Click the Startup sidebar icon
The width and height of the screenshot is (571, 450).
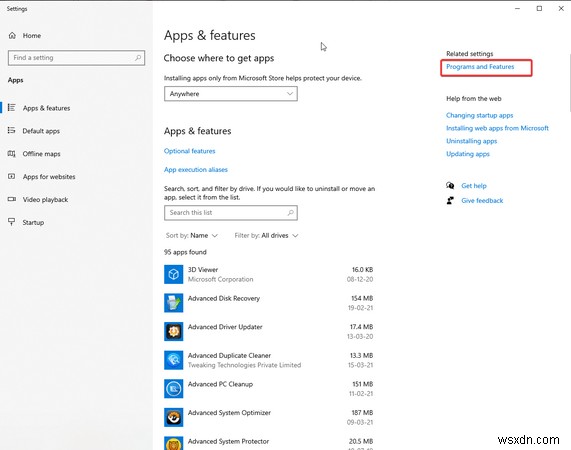coord(12,222)
